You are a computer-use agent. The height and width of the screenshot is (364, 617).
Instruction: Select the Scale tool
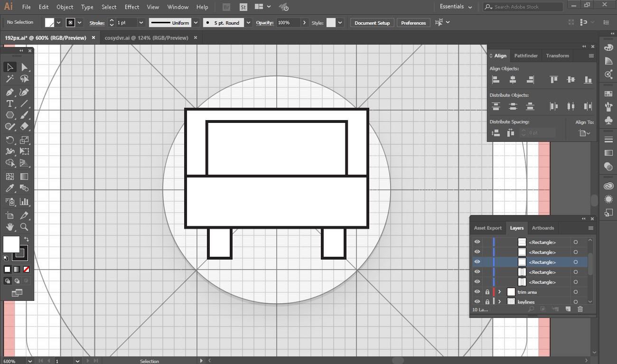(25, 140)
